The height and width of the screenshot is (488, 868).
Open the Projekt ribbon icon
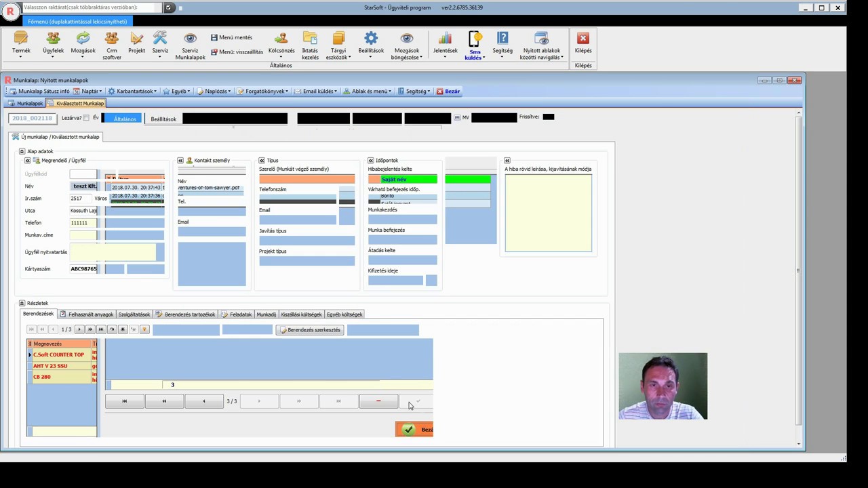click(x=136, y=43)
